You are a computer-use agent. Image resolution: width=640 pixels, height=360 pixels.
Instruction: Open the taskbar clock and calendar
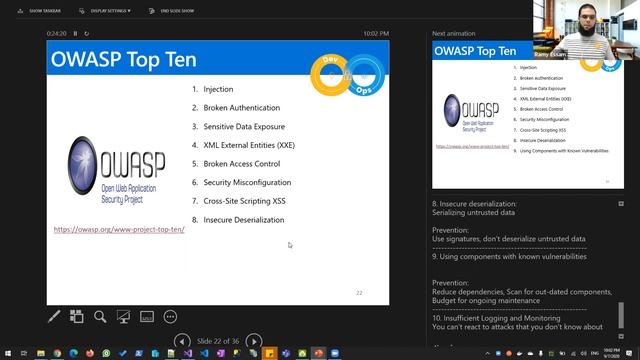[x=611, y=353]
